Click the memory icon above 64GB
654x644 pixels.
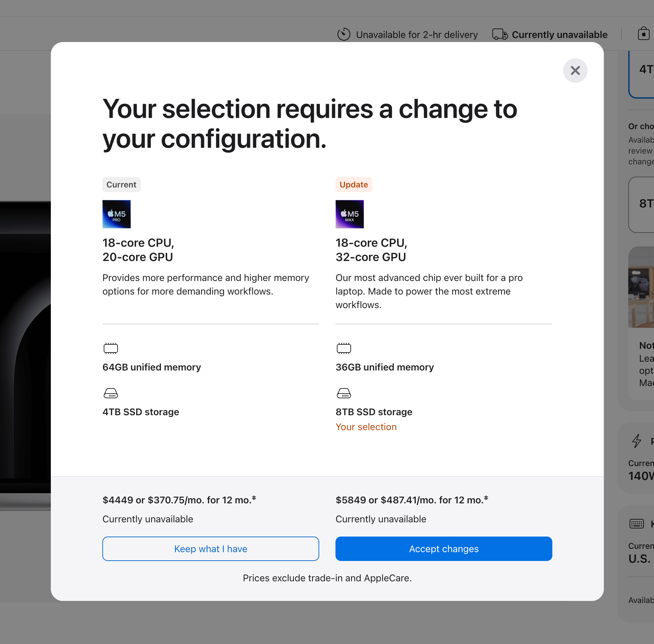pos(110,348)
